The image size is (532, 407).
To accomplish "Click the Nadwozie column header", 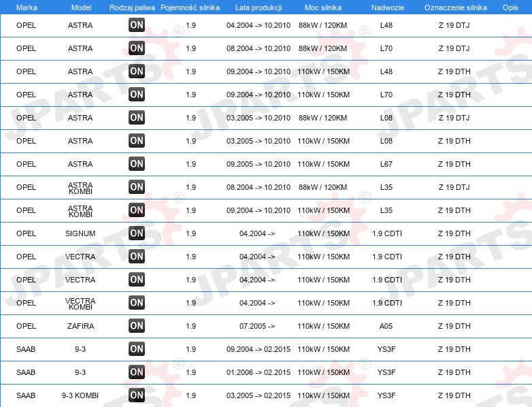I will 388,7.
